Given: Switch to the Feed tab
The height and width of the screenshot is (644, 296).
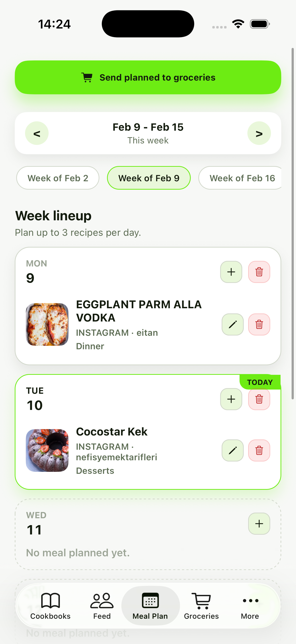Looking at the screenshot, I should click(x=102, y=605).
